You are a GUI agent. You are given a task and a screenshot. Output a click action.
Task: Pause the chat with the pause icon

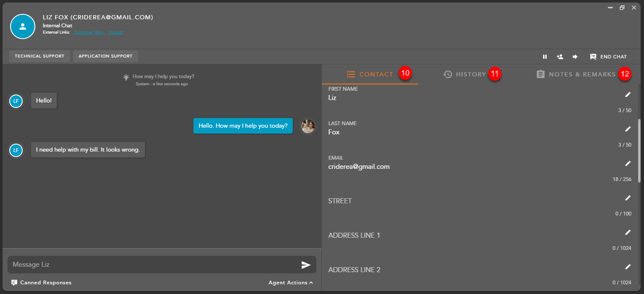click(x=545, y=57)
